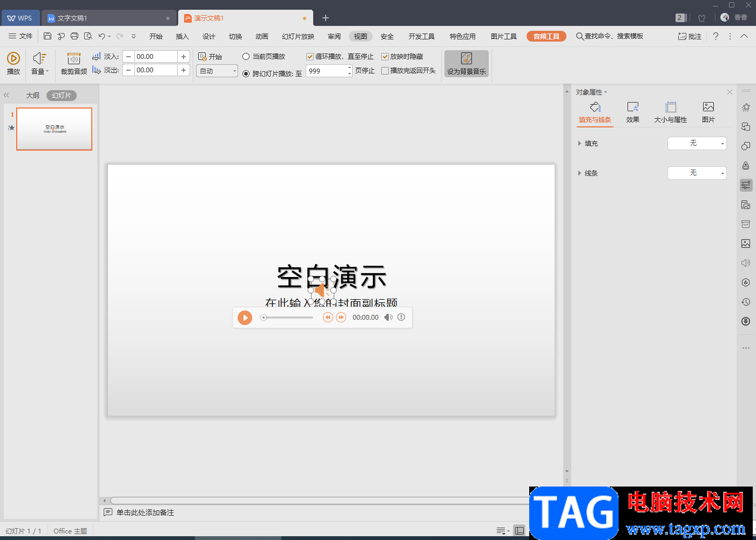Open the 图片工具 ribbon tab
This screenshot has width=756, height=540.
[504, 36]
